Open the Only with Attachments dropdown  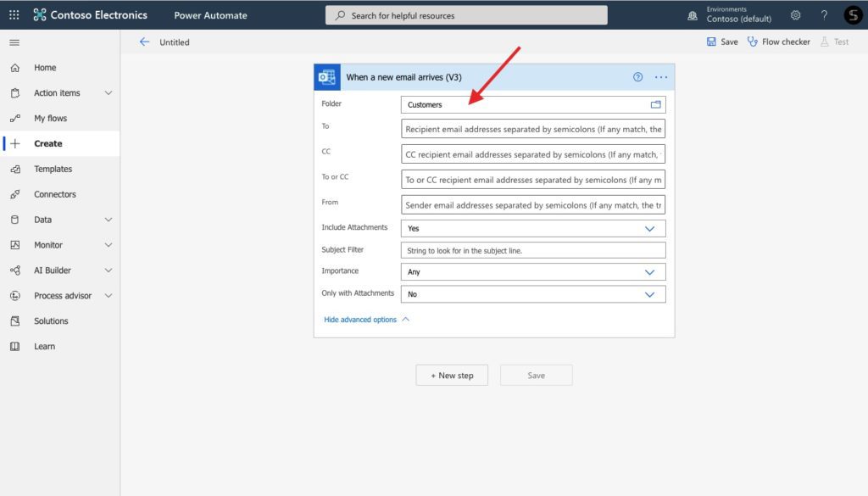[x=533, y=294]
